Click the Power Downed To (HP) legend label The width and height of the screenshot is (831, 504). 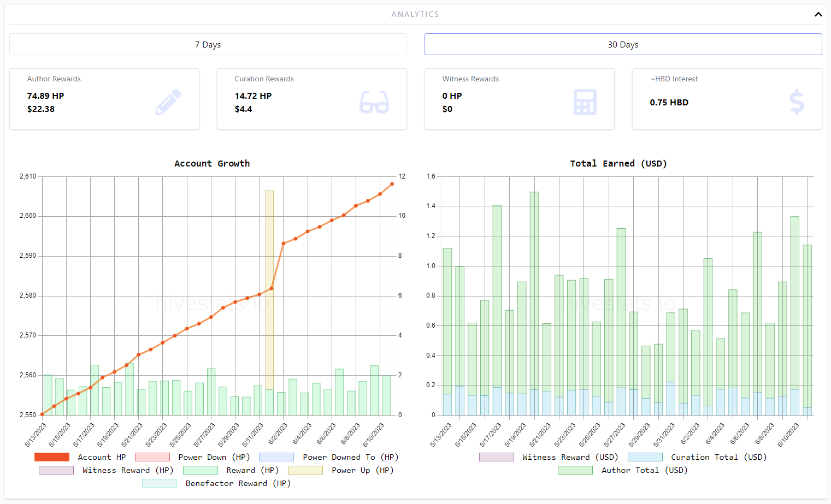click(x=351, y=457)
